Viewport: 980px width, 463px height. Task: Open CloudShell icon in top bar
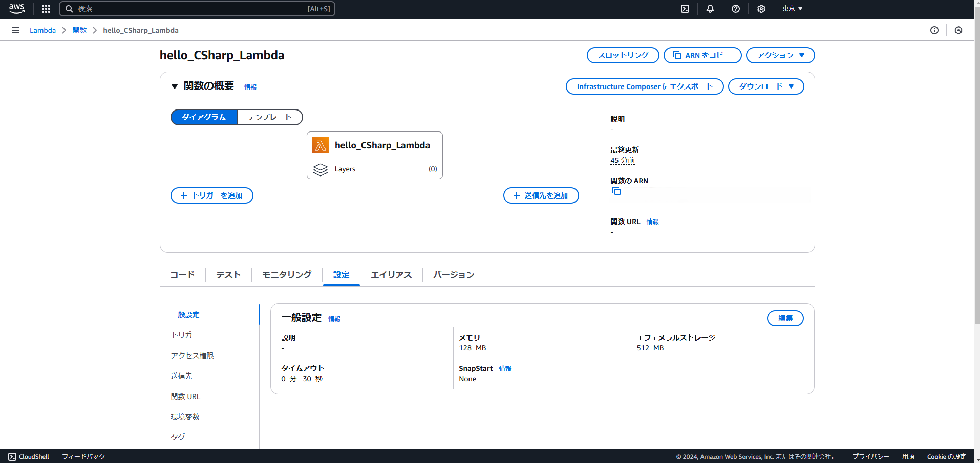[x=685, y=9]
